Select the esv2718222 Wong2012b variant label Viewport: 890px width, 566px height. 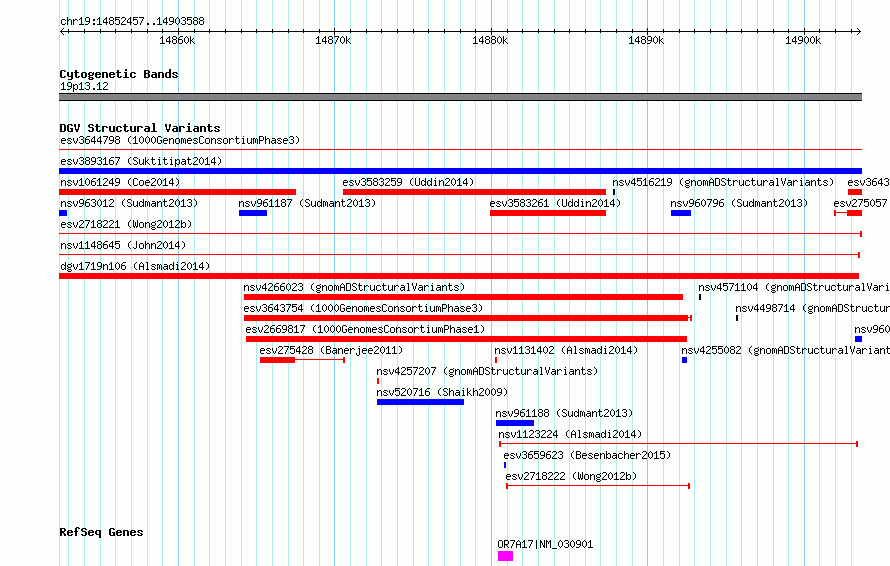point(571,476)
